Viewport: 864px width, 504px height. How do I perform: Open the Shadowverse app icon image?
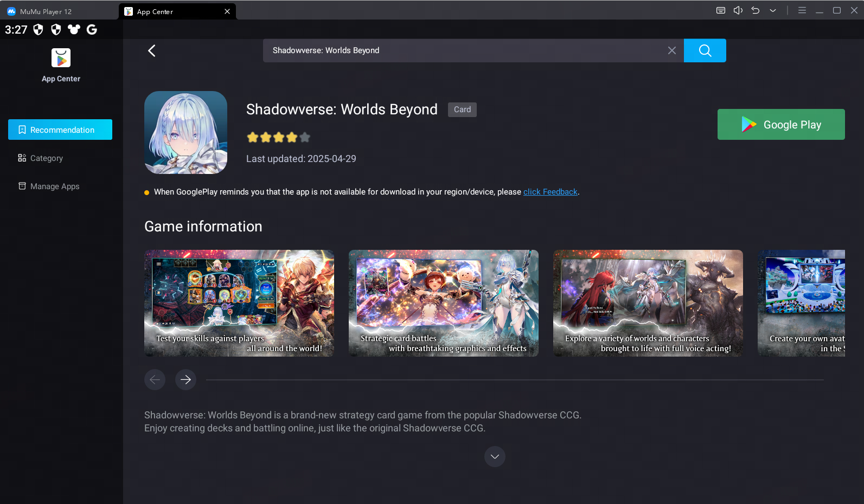(185, 132)
